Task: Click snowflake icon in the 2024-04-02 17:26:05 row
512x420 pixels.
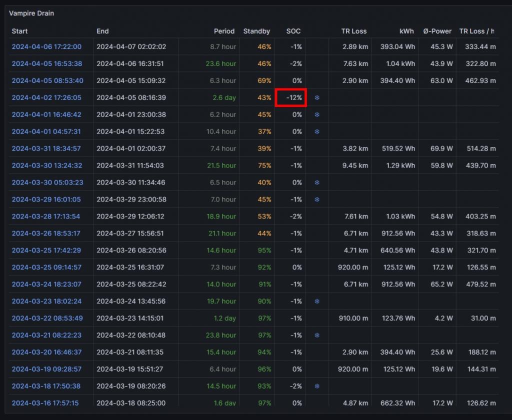Action: [x=317, y=98]
